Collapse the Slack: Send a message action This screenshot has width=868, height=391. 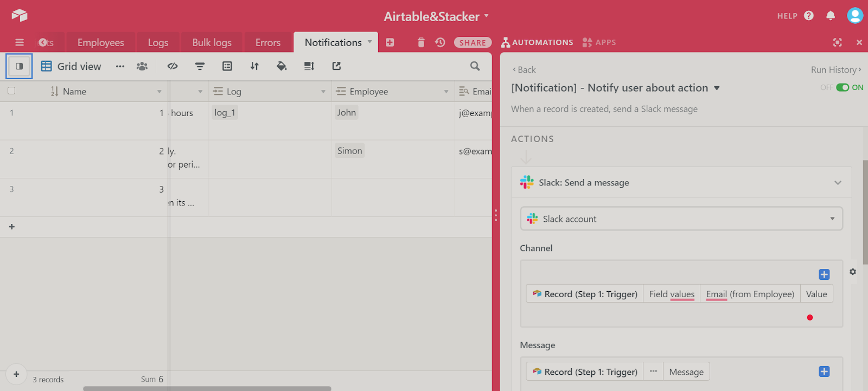[838, 183]
